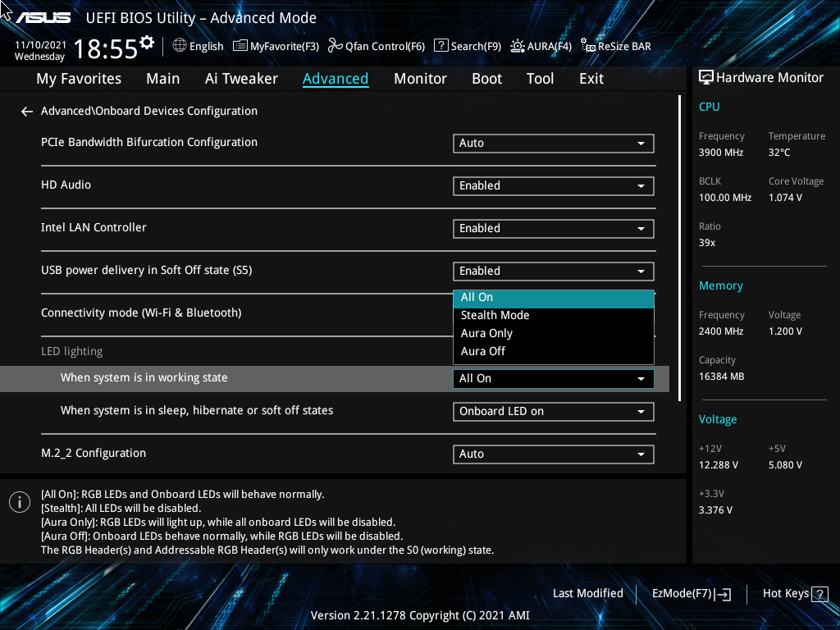
Task: Open the HD Audio dropdown
Action: tap(554, 186)
